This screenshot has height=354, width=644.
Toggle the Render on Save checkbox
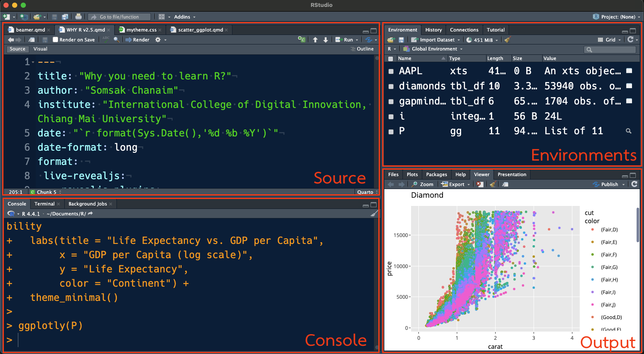[55, 40]
